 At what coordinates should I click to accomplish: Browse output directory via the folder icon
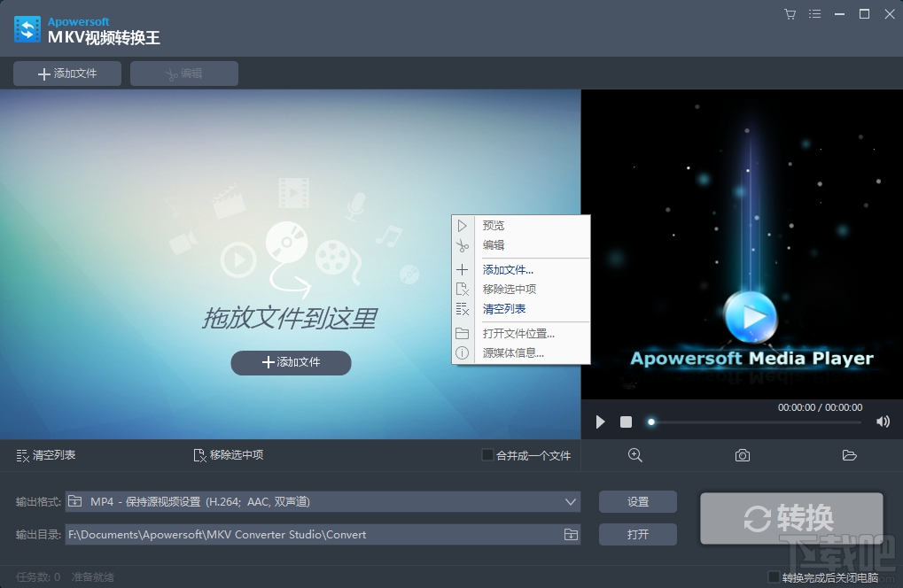pos(571,534)
